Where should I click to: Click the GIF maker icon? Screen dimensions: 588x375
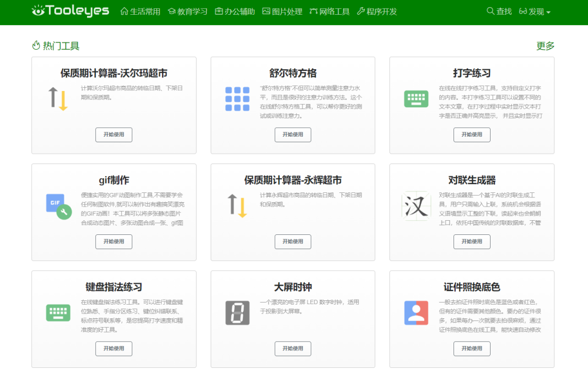(58, 205)
